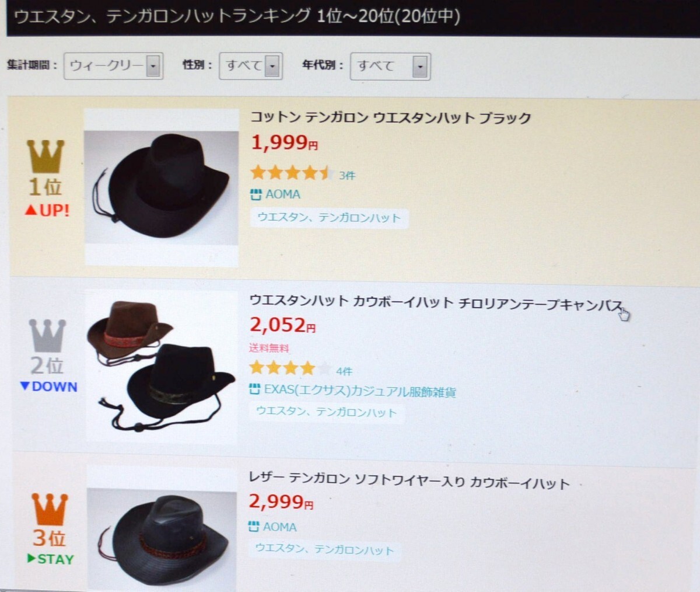The image size is (700, 592).
Task: Click the 3件 review count link
Action: (347, 175)
